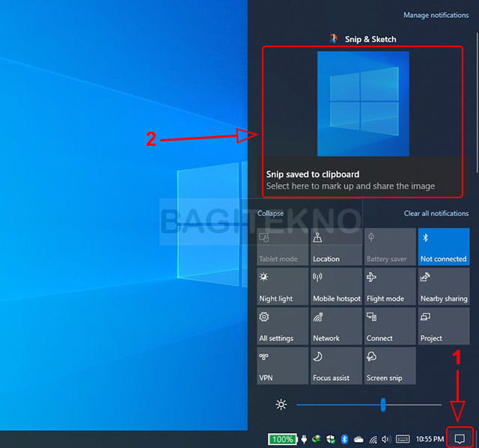Viewport: 479px width, 448px height.
Task: Open Connect quick action tile
Action: pyautogui.click(x=390, y=326)
